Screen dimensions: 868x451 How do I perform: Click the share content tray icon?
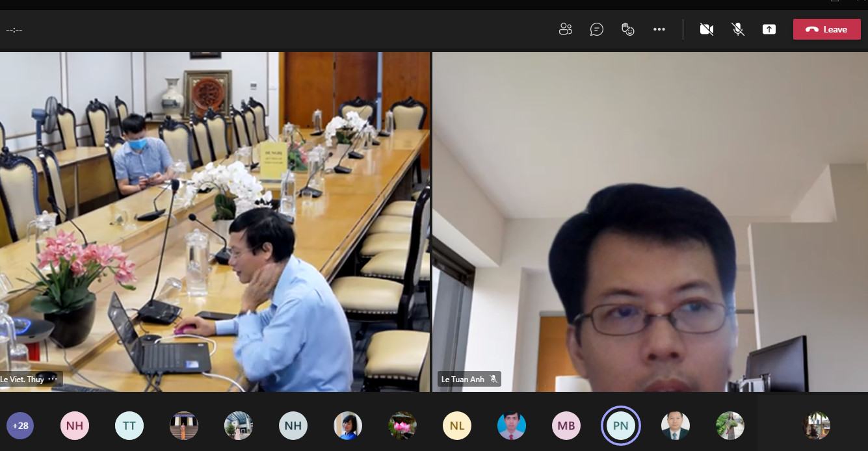(769, 29)
